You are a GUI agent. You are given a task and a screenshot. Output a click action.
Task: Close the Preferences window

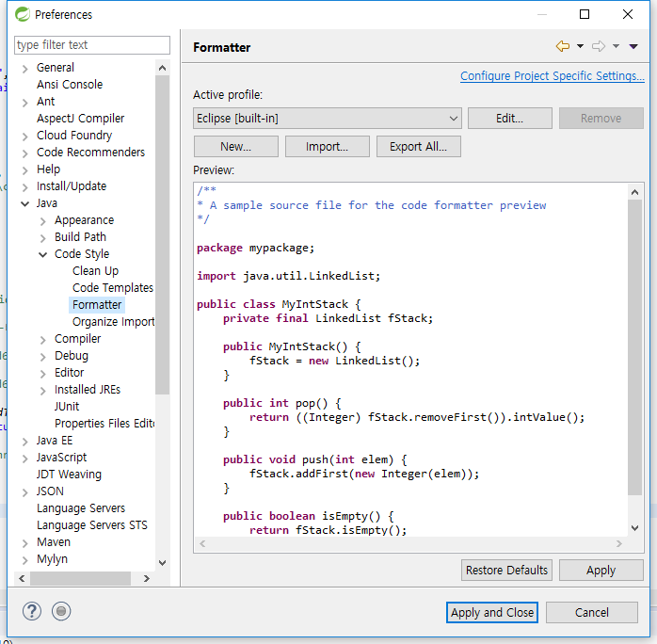pos(628,14)
